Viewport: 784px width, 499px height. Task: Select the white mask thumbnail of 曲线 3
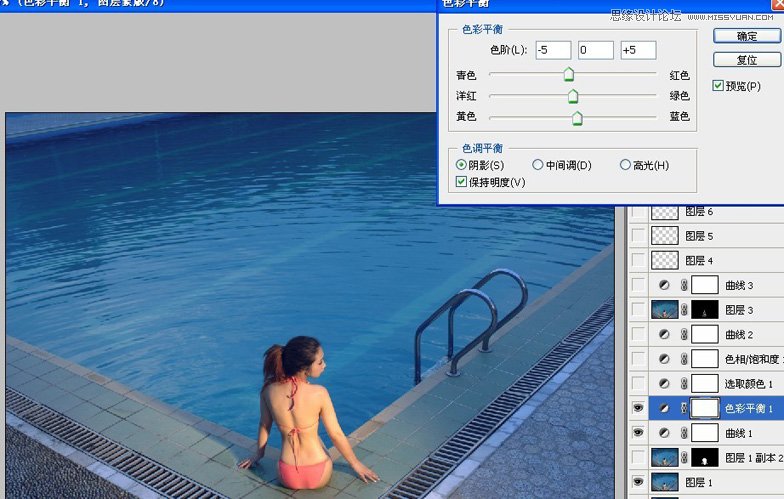coord(705,285)
